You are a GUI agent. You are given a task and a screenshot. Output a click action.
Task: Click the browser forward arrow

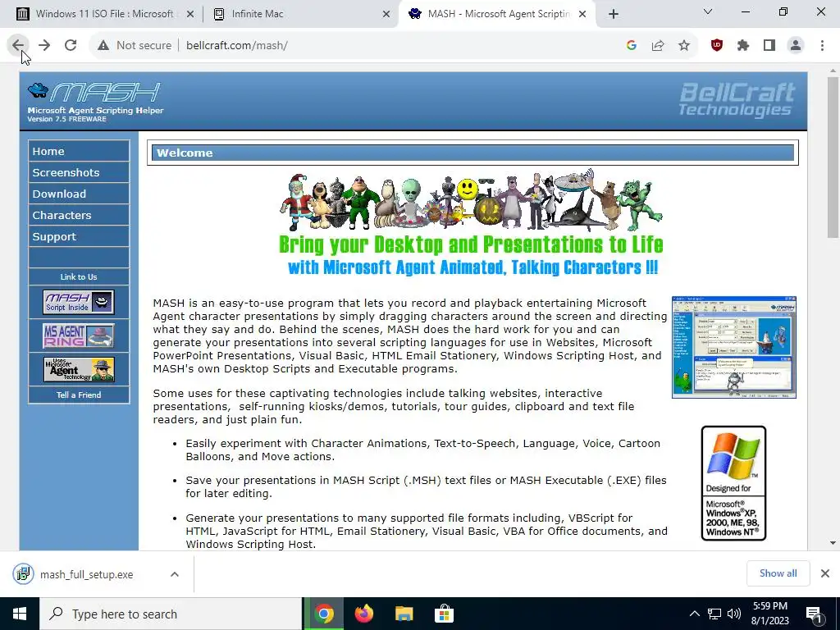coord(44,46)
